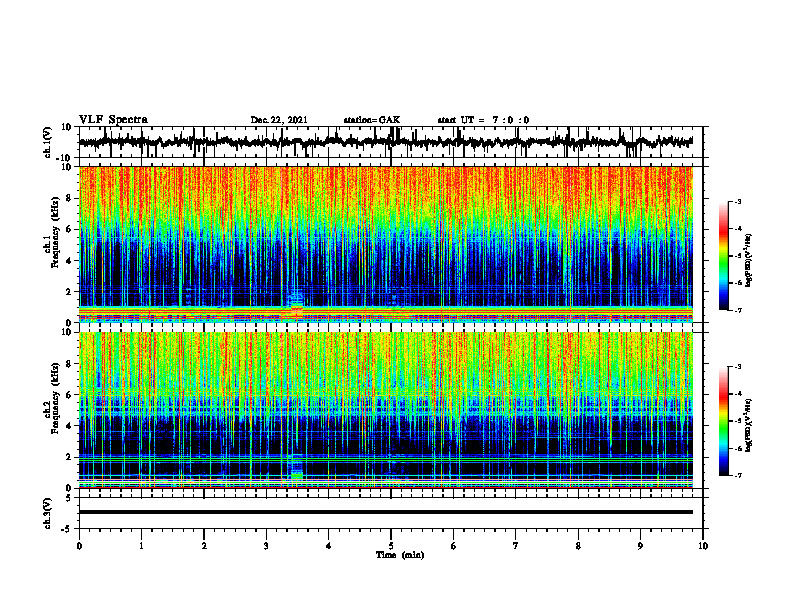Click the ch.2 spectrogram panel

385,410
